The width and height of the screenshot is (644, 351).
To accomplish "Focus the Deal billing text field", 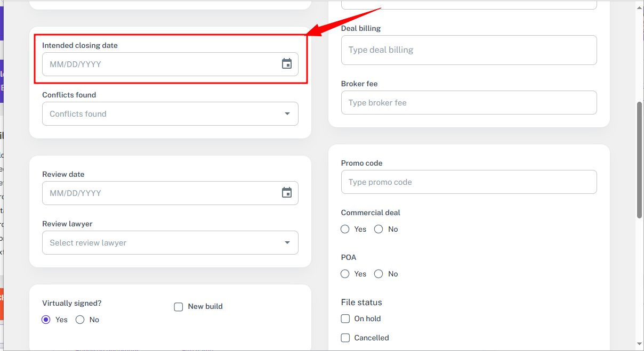I will [469, 50].
